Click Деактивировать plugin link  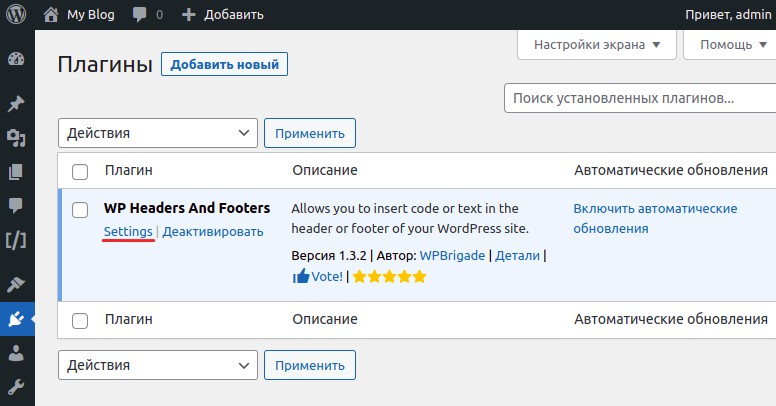coord(213,232)
